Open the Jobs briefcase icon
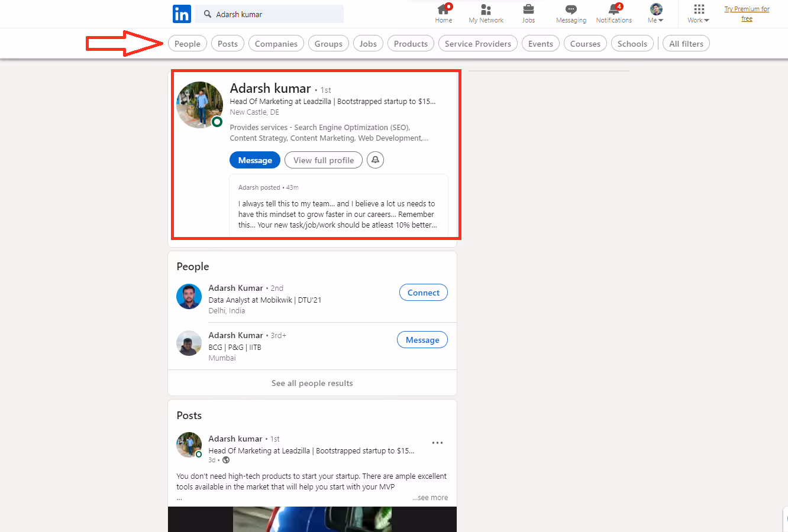The height and width of the screenshot is (532, 788). click(x=528, y=12)
